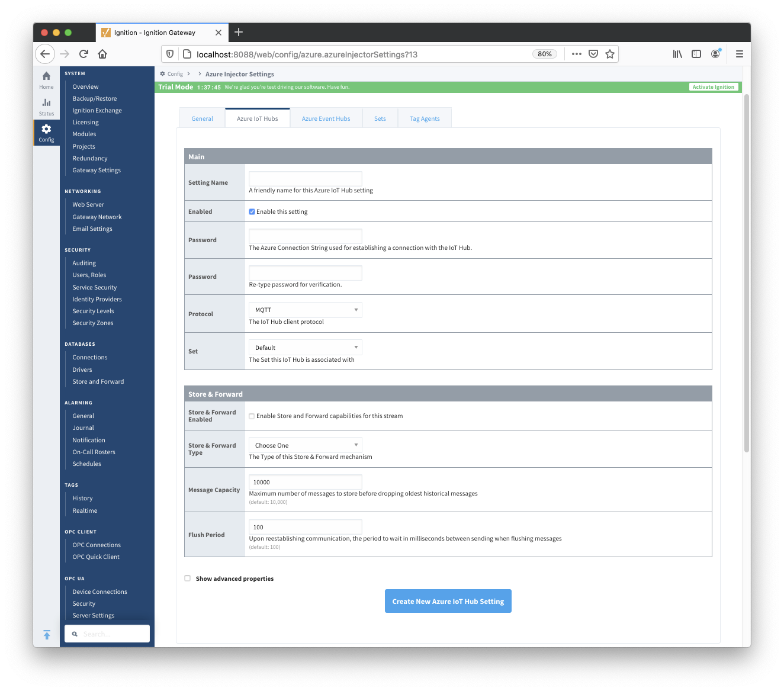This screenshot has height=691, width=784.
Task: Click the Setting Name input field
Action: point(305,178)
